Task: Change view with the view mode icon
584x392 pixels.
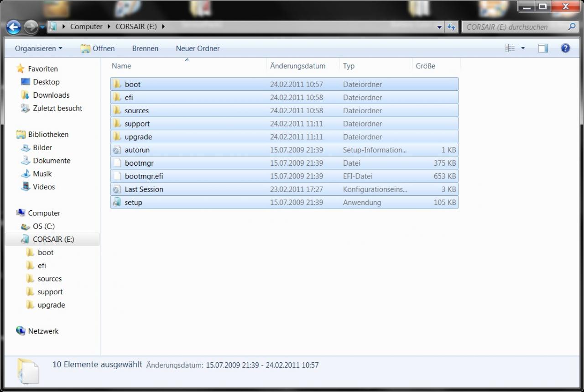Action: [x=510, y=48]
